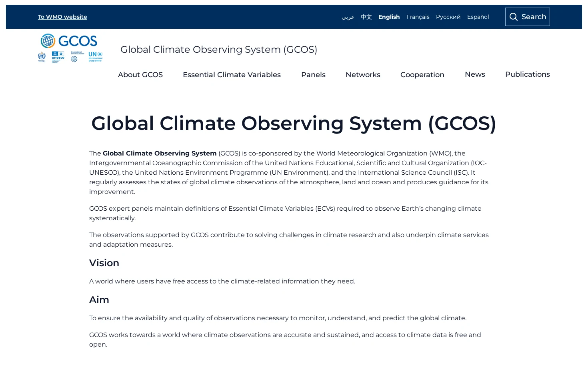Switch language to Français
This screenshot has width=588, height=369.
(418, 17)
